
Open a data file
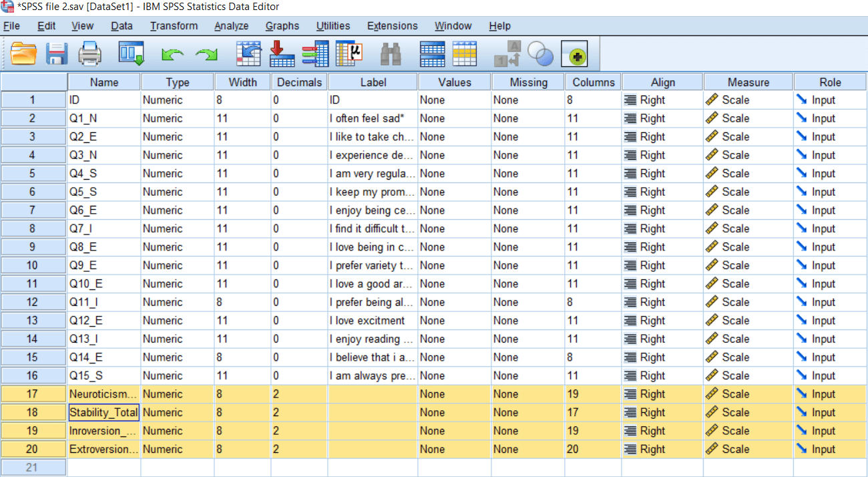pyautogui.click(x=24, y=53)
